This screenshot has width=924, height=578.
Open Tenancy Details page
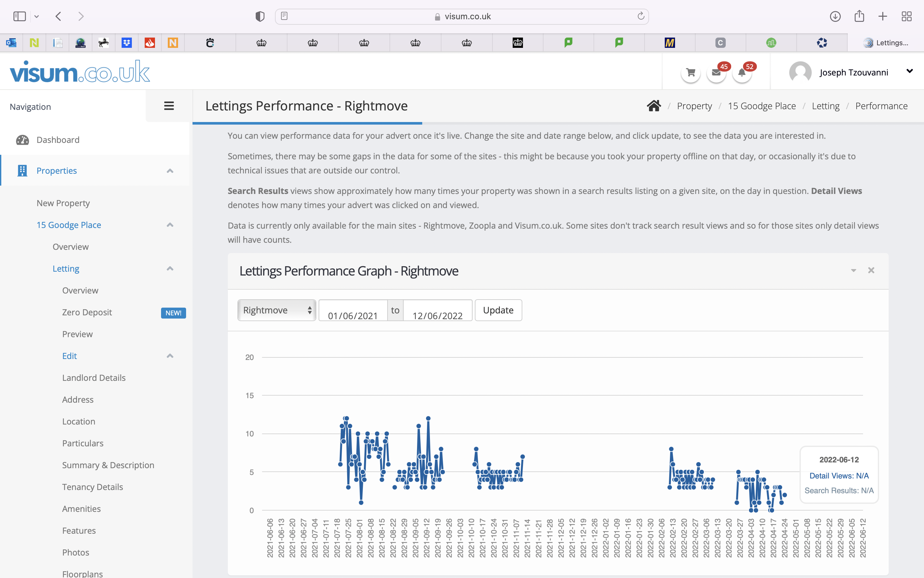(x=92, y=486)
